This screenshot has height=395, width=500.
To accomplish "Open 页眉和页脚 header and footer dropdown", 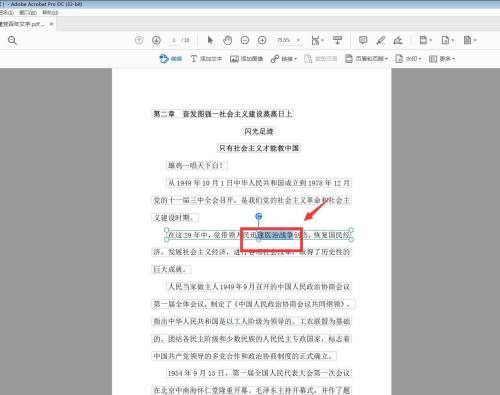I will [366, 59].
